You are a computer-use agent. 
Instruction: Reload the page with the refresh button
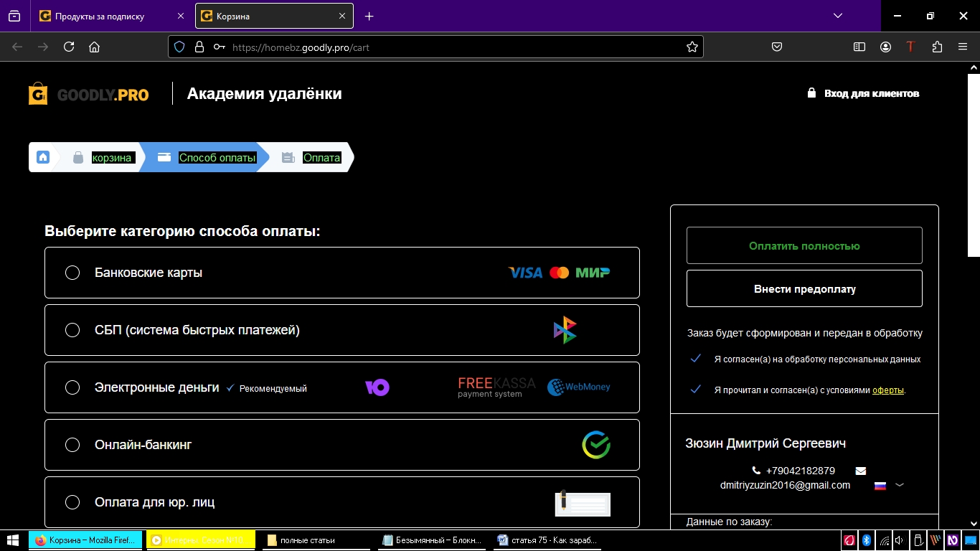point(69,47)
